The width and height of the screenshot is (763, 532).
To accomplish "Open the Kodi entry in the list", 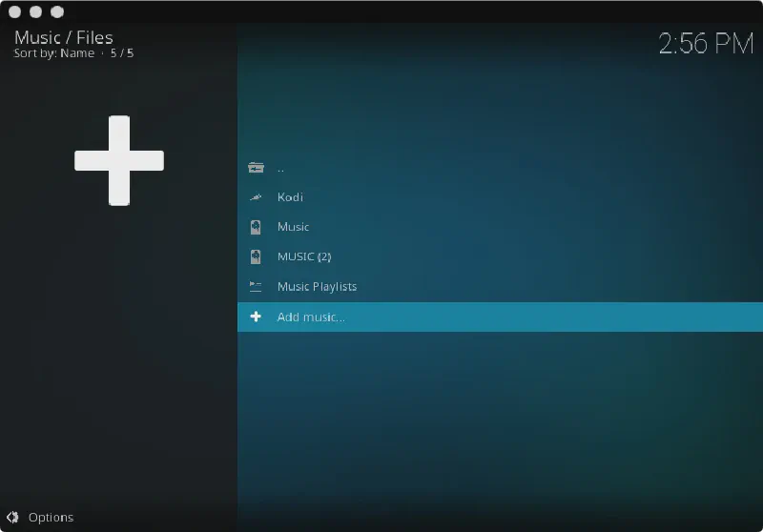I will [290, 197].
